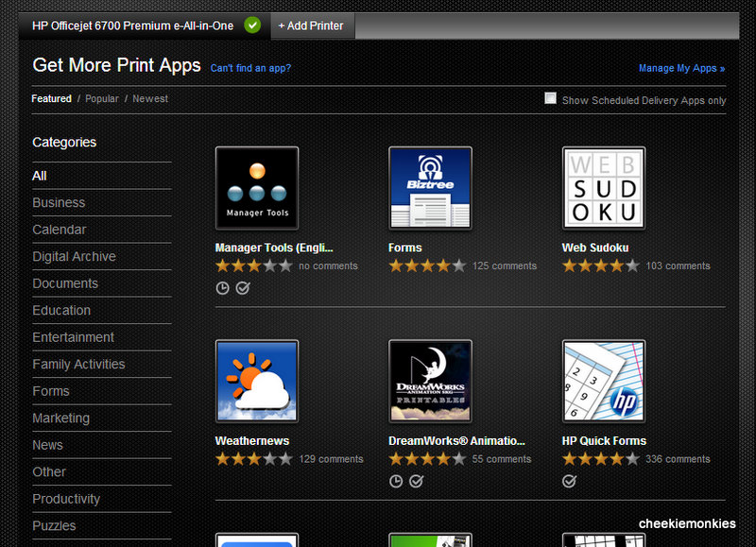Click the star rating for HP Quick Forms
Screen dimensions: 756x547
[601, 459]
